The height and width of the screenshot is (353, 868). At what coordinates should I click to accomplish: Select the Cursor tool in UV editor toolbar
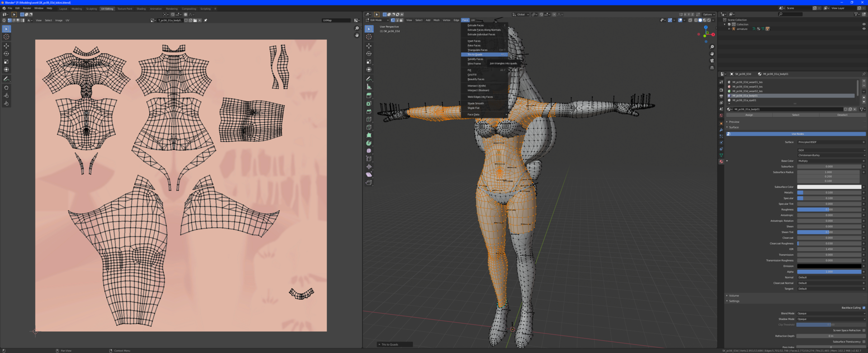[x=6, y=37]
